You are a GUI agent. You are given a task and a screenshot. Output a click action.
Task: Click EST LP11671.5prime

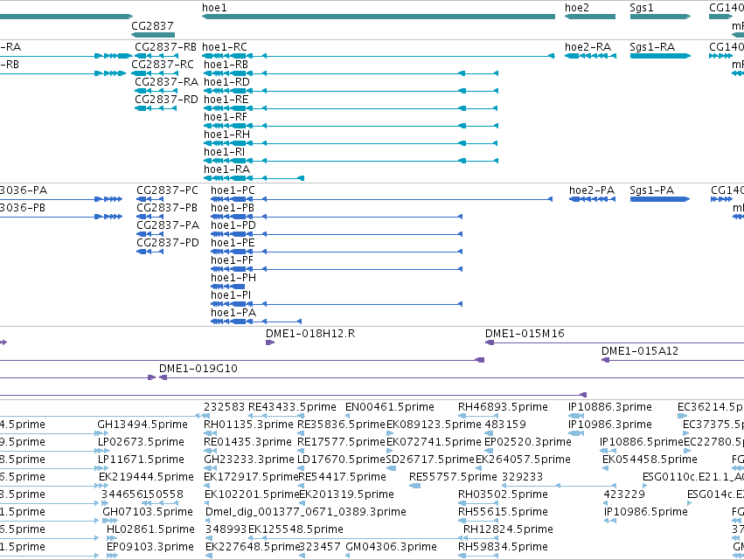(x=141, y=460)
